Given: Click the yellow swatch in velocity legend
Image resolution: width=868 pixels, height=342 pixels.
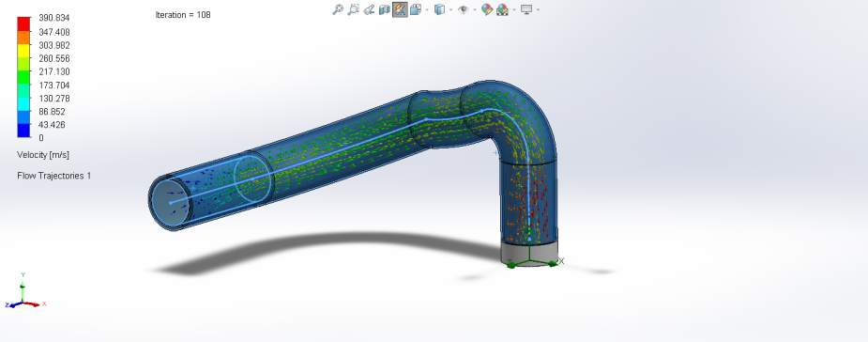Looking at the screenshot, I should [23, 51].
